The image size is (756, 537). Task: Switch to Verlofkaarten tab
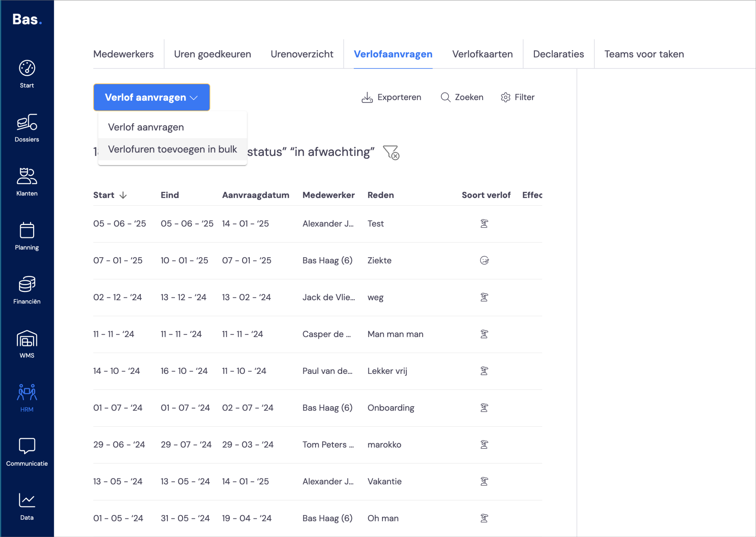482,54
